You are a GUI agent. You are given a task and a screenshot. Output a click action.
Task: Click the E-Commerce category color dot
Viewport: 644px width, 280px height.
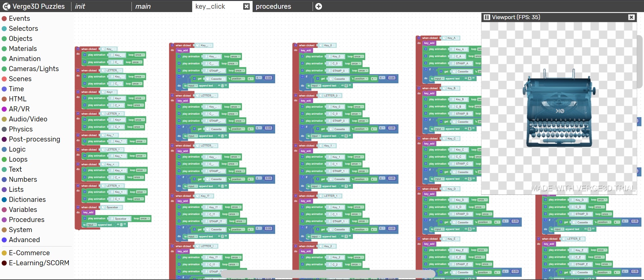(x=4, y=253)
